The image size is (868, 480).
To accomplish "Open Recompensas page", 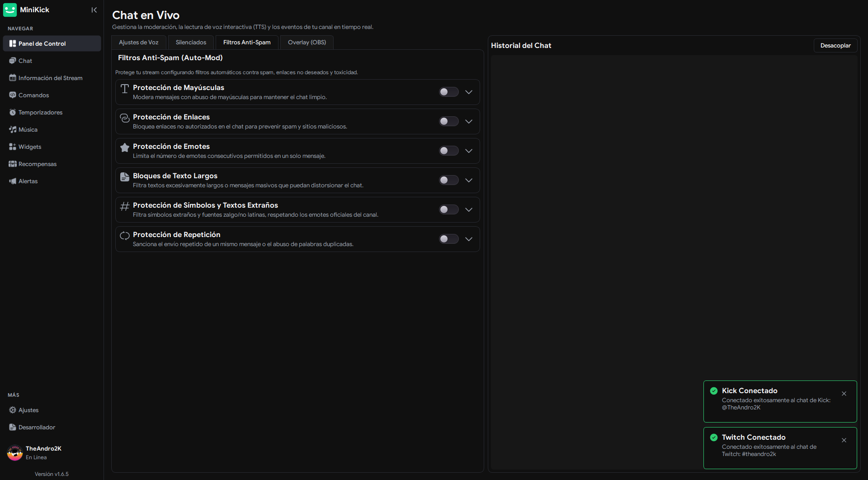I will 52,164.
